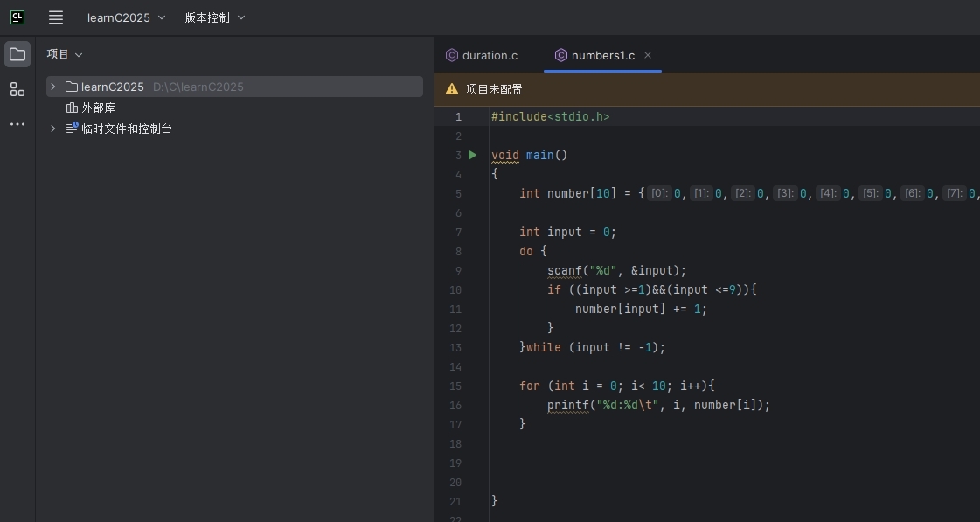Click the CLion logo icon
The height and width of the screenshot is (522, 980).
(x=17, y=17)
